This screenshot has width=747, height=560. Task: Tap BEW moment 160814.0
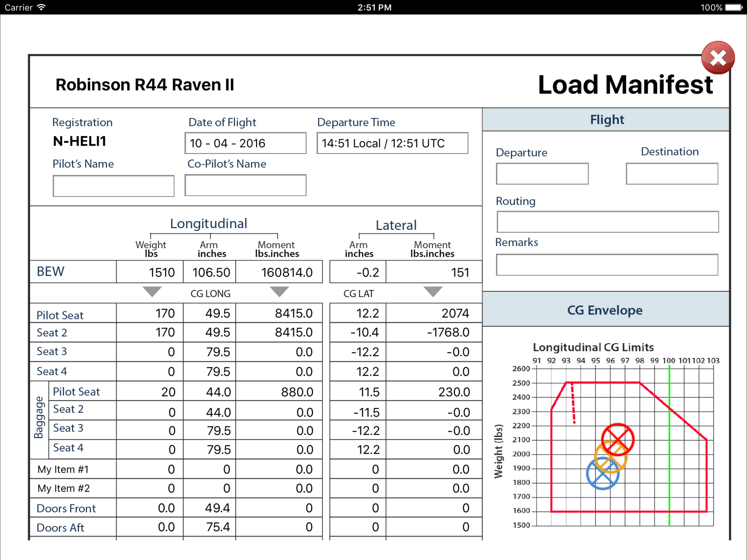pos(279,272)
